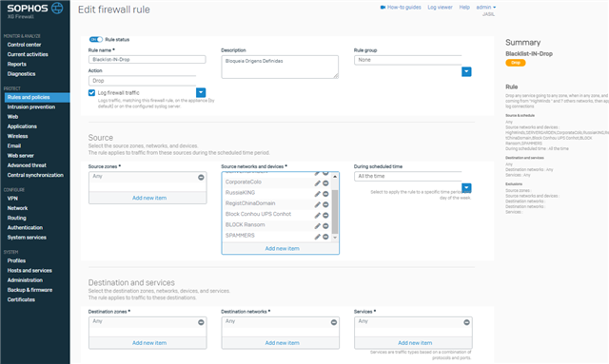The height and width of the screenshot is (364, 609).
Task: Open Certificates page
Action: [21, 299]
